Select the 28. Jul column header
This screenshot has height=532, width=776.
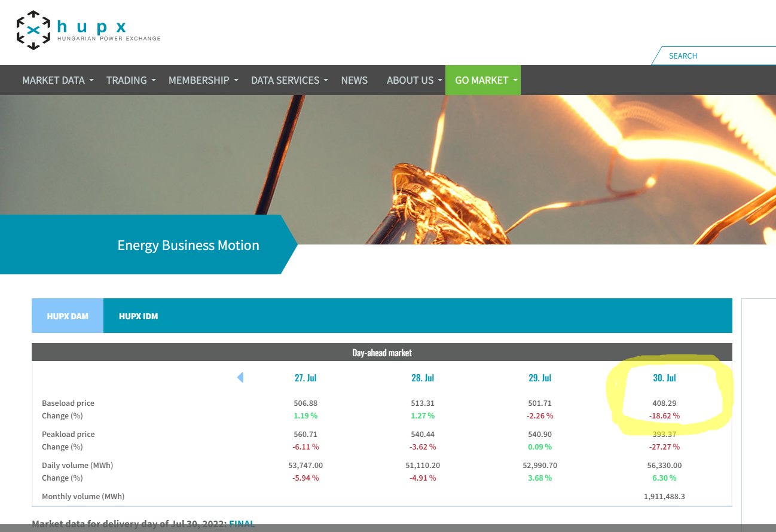point(423,378)
